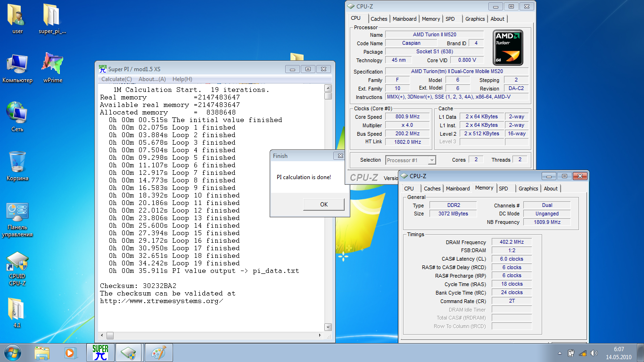Select CPU tab in lower CPU-Z window

click(409, 189)
